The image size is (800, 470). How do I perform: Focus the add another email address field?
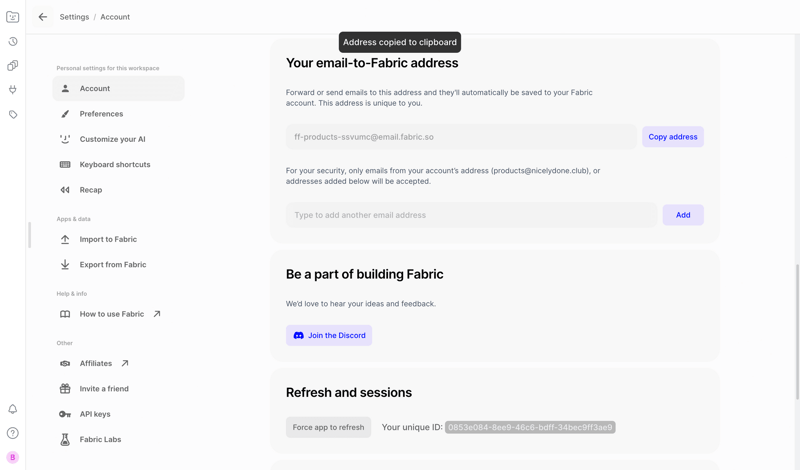(x=471, y=215)
